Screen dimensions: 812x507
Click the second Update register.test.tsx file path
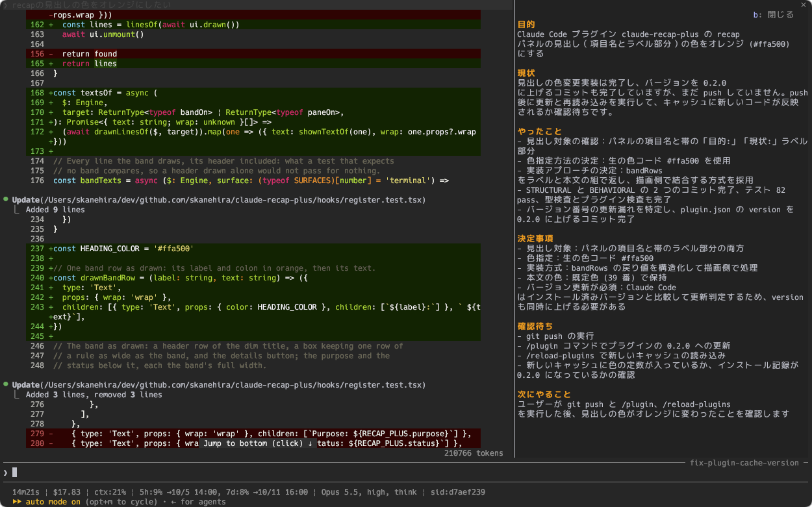click(x=233, y=385)
